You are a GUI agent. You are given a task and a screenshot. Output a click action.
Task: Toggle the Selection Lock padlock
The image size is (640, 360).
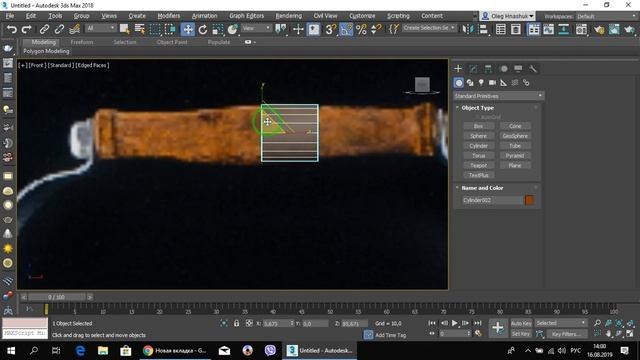click(236, 323)
